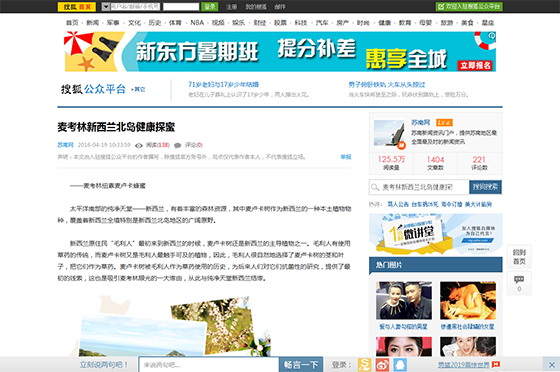
Task: Open the 健康 health channel
Action: (x=384, y=22)
